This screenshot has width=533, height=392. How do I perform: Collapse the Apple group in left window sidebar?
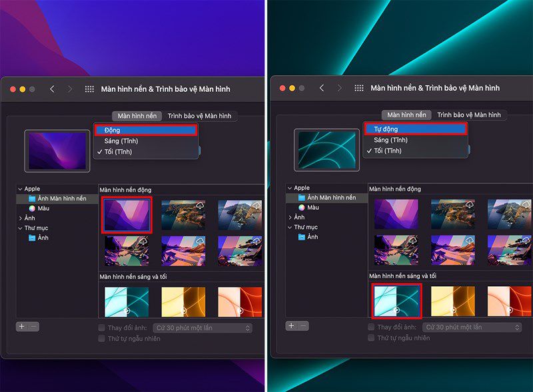point(20,189)
